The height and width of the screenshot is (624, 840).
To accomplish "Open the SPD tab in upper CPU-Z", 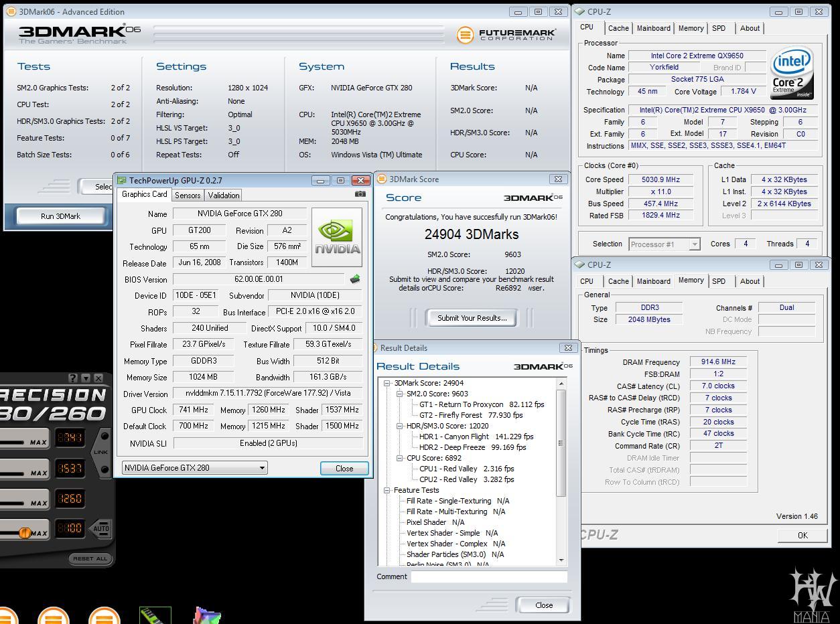I will pyautogui.click(x=719, y=28).
